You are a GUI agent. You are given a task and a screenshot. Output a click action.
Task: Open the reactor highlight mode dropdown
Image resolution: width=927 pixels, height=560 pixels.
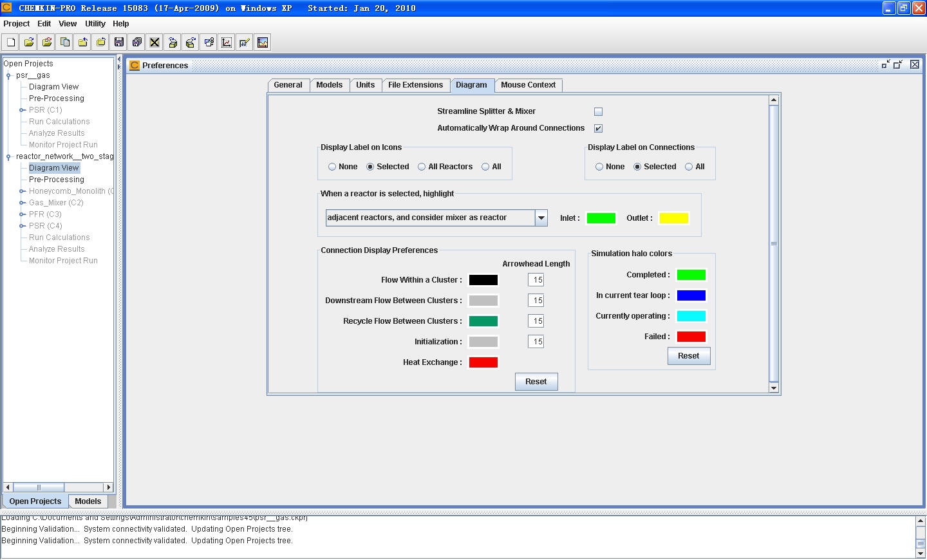[x=541, y=218]
